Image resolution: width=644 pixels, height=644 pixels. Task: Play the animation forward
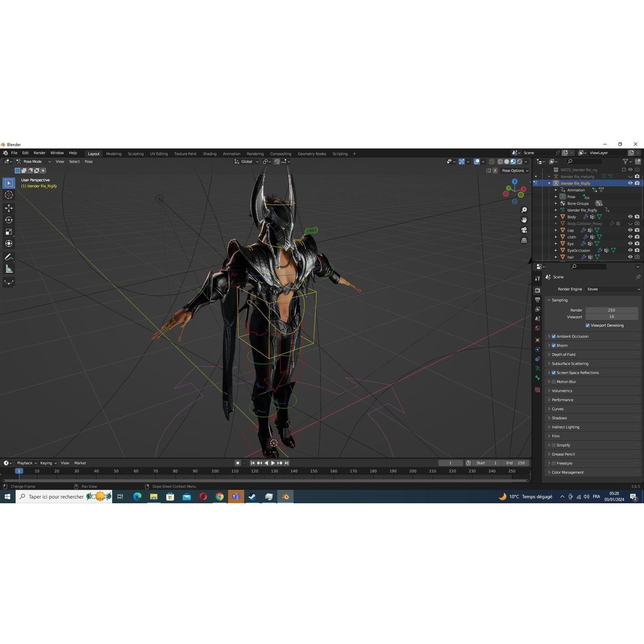(273, 463)
